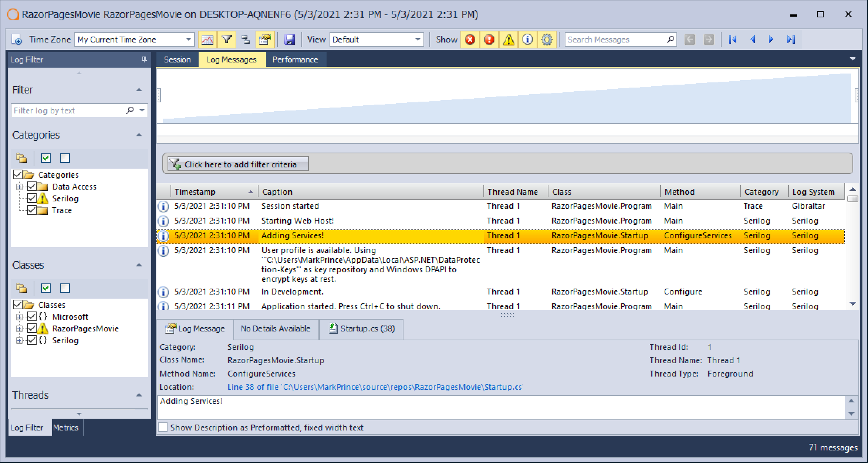Click the magnifier in Filter log by text
The width and height of the screenshot is (868, 463).
tap(130, 110)
